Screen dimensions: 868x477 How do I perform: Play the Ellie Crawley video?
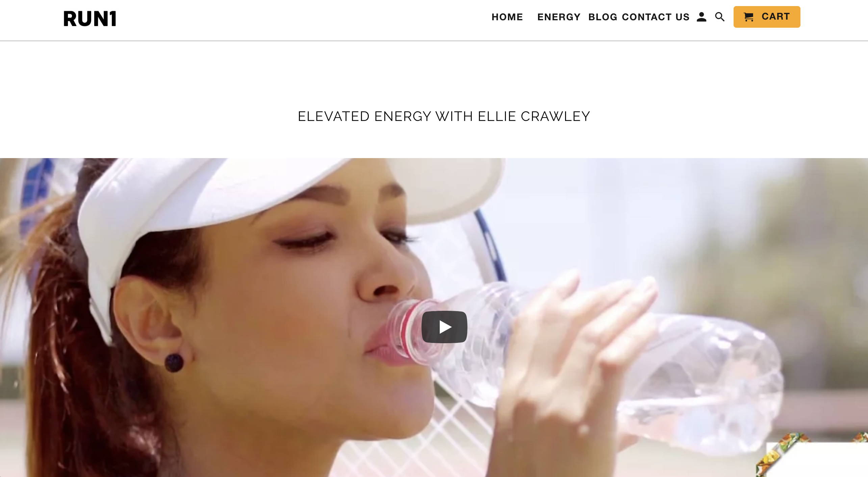pyautogui.click(x=444, y=327)
